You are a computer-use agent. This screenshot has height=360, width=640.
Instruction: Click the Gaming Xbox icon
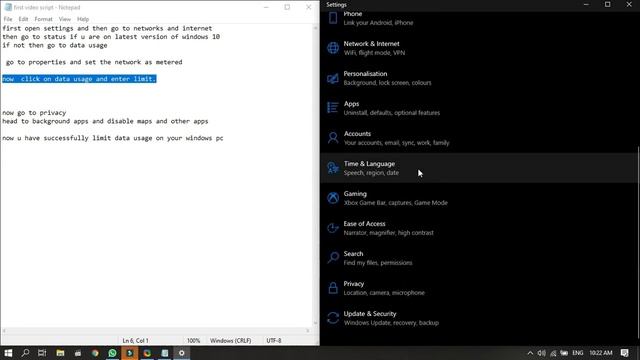point(333,198)
